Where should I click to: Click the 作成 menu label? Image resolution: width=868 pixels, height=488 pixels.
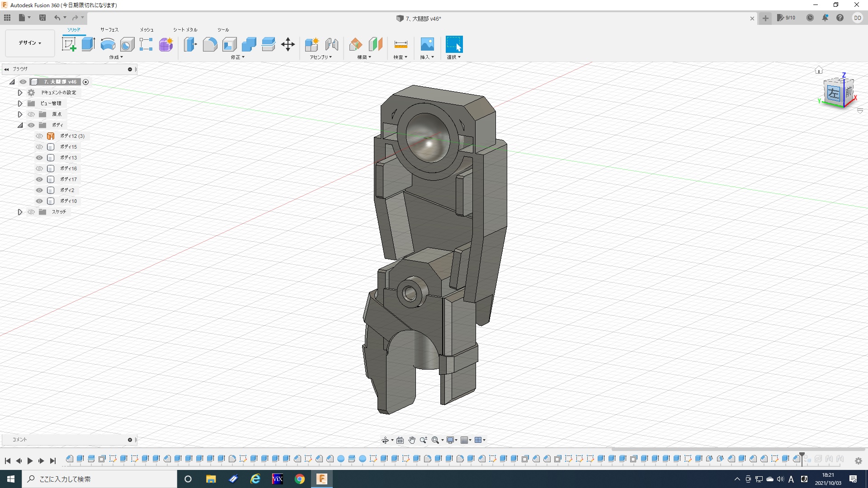click(x=116, y=57)
